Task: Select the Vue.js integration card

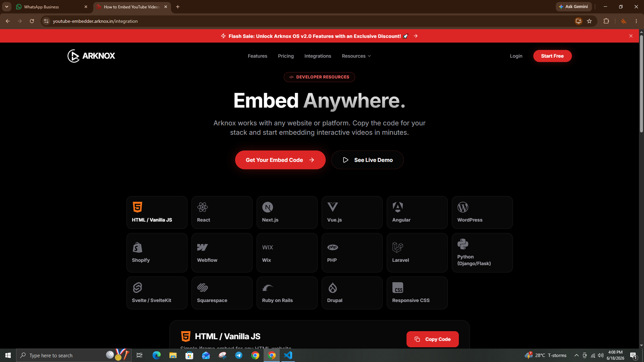Action: (352, 213)
